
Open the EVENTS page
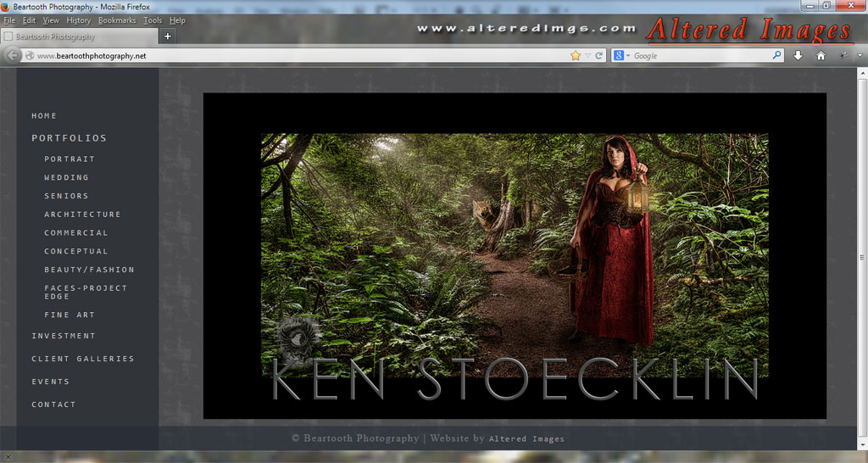pyautogui.click(x=50, y=382)
